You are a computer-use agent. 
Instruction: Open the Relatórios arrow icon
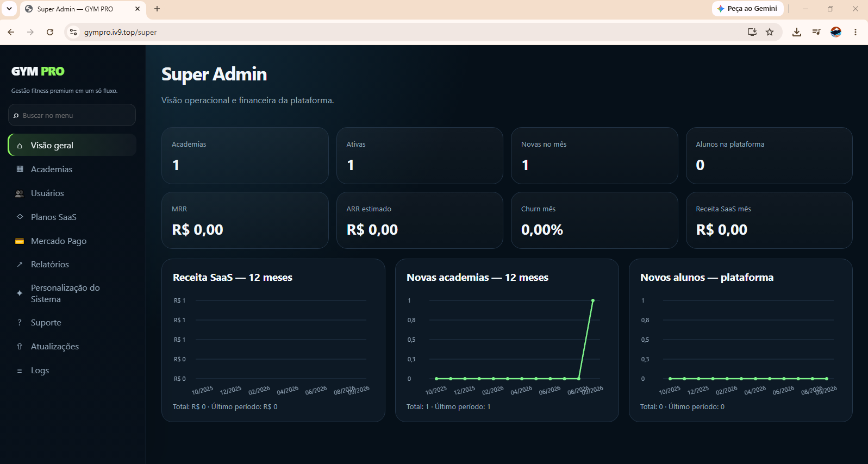click(x=20, y=265)
